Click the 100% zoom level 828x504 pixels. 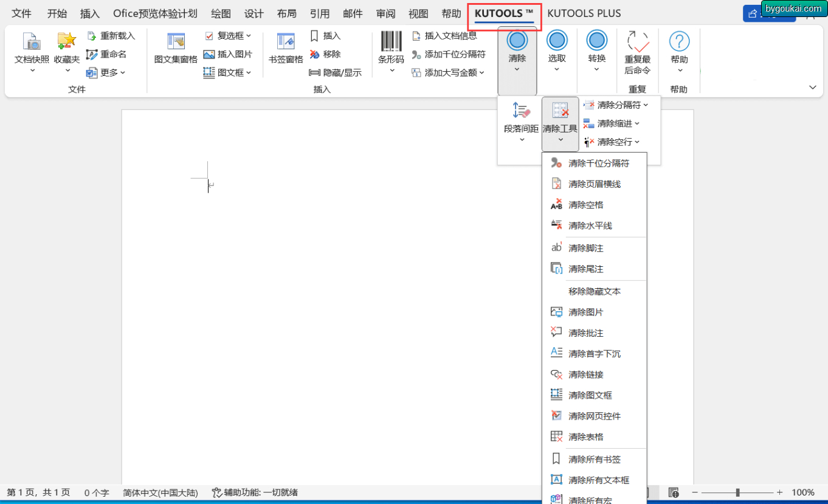click(x=803, y=492)
